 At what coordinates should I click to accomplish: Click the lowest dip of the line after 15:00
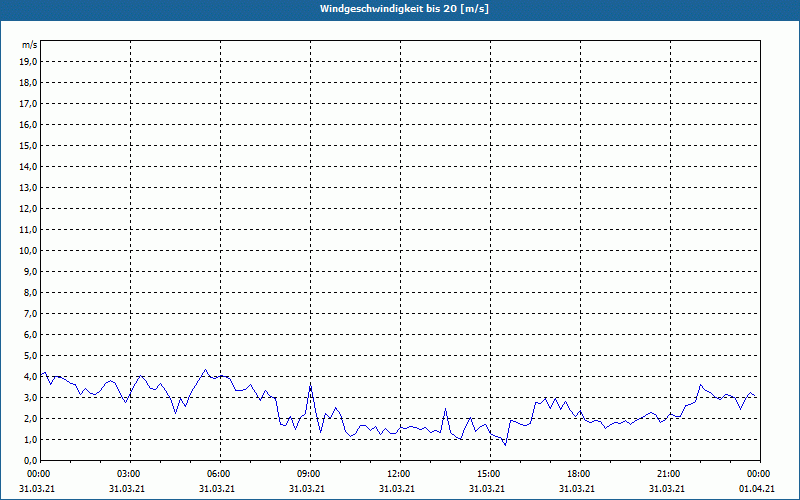[x=505, y=444]
